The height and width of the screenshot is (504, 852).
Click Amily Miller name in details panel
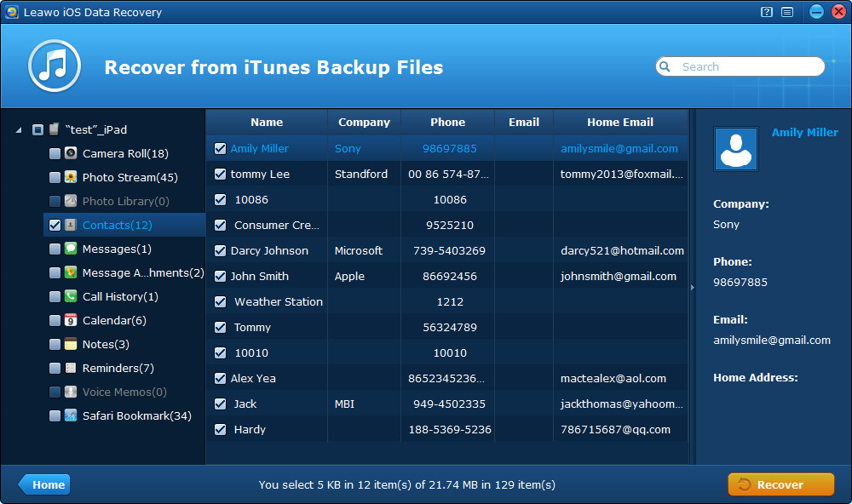pos(805,132)
